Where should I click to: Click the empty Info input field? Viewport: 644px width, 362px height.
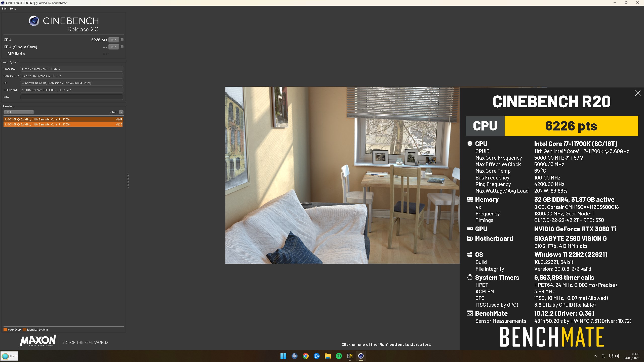tap(72, 97)
